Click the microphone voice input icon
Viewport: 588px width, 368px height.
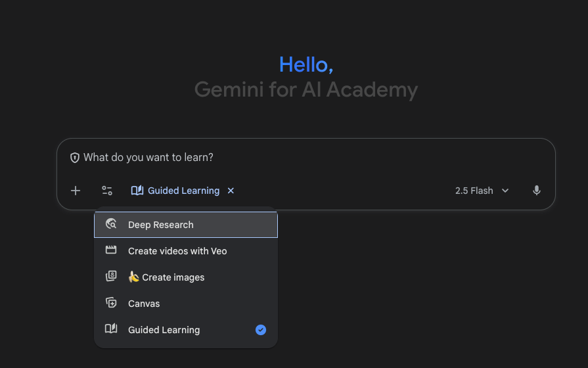click(537, 191)
